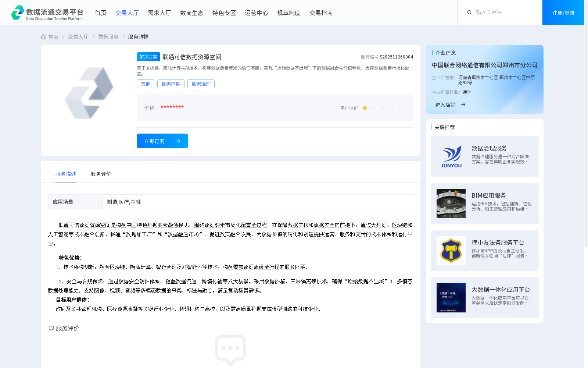Open 需求大厅 in top navigation
The width and height of the screenshot is (588, 368).
[x=159, y=13]
